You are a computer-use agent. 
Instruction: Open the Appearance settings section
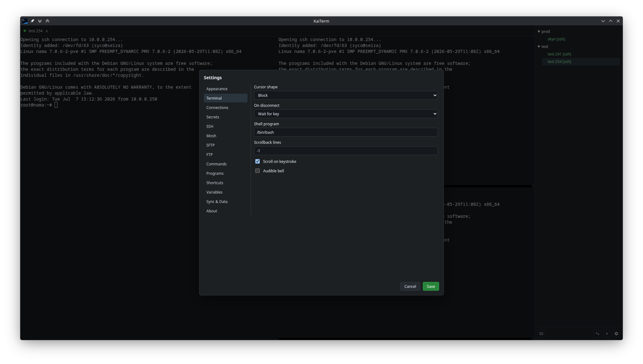[x=226, y=89]
